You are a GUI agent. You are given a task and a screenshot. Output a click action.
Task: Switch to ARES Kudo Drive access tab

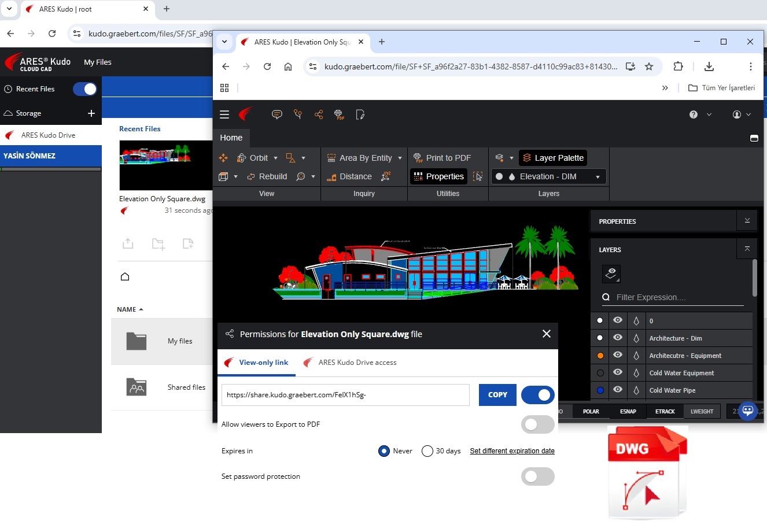pos(350,363)
